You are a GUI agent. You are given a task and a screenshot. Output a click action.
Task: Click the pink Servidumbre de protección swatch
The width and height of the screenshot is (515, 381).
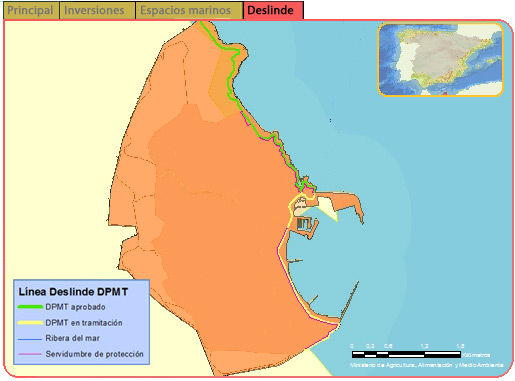pyautogui.click(x=30, y=354)
